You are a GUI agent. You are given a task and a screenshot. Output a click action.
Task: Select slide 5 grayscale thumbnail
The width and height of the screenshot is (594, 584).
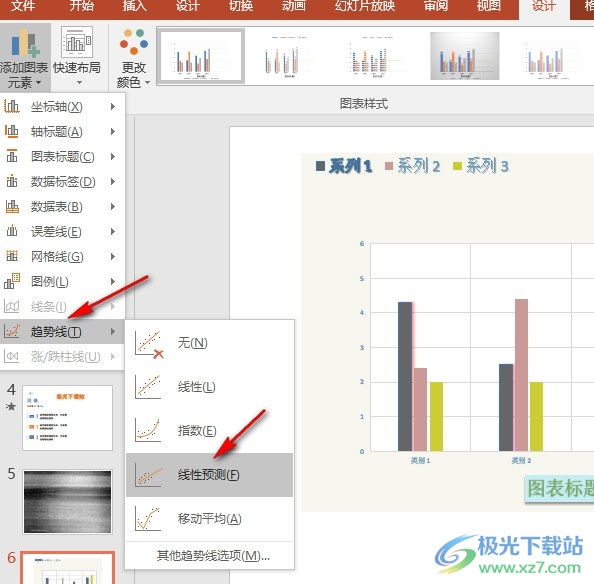point(67,501)
